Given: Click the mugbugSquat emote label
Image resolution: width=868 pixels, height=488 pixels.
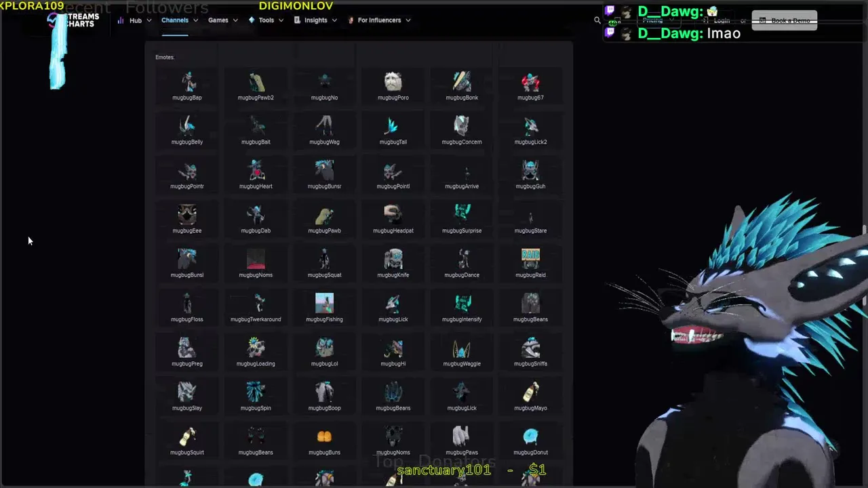Looking at the screenshot, I should pos(324,275).
